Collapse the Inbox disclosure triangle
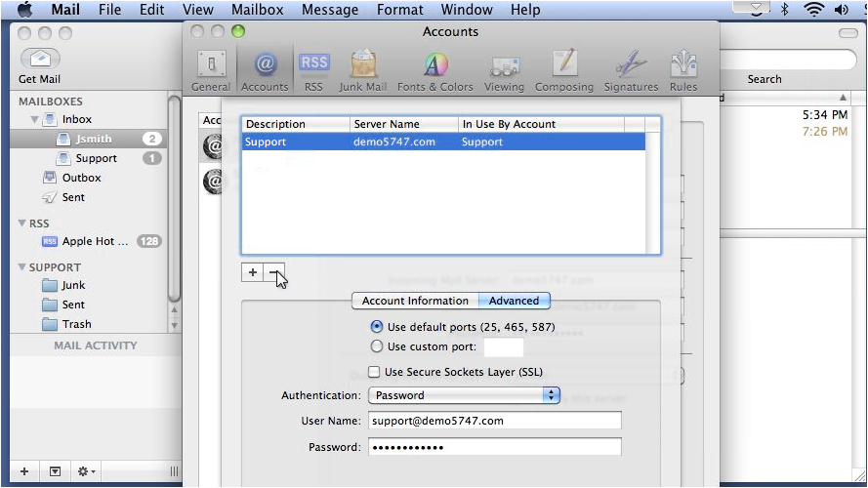Screen dimensions: 868x488 coord(34,119)
